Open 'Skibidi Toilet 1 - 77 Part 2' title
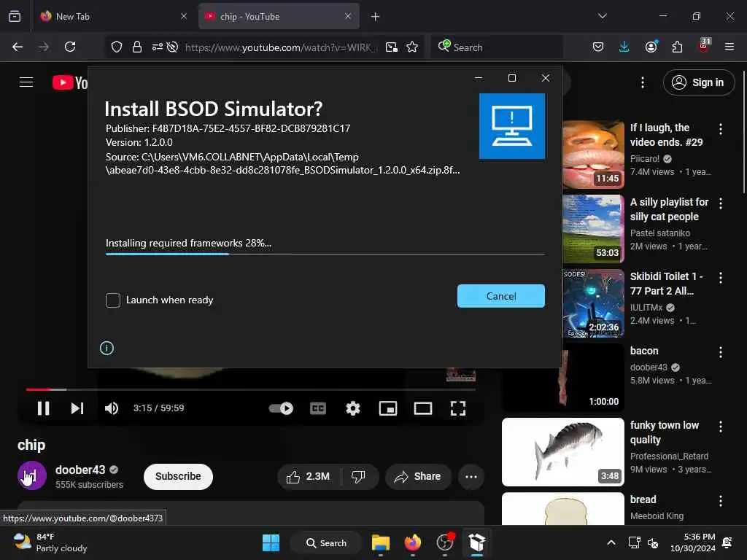Image resolution: width=747 pixels, height=560 pixels. pos(667,284)
